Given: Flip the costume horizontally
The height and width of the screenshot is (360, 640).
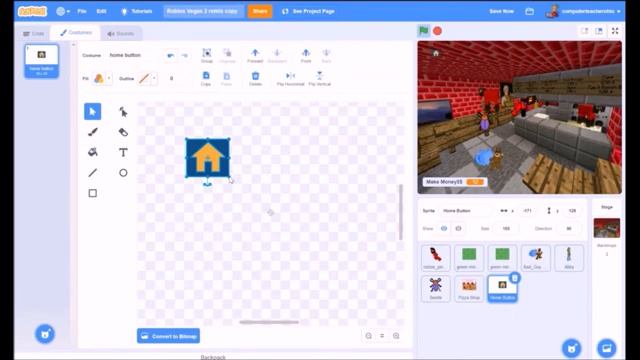Looking at the screenshot, I should [x=291, y=78].
